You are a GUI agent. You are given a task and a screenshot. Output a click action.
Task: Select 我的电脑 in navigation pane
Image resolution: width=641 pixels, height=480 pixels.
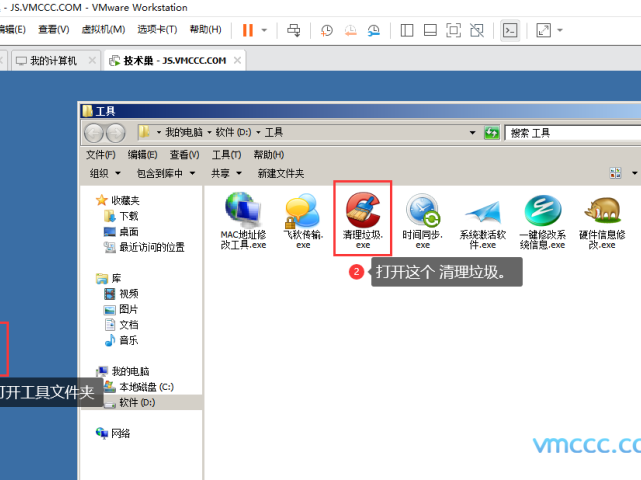pyautogui.click(x=123, y=371)
